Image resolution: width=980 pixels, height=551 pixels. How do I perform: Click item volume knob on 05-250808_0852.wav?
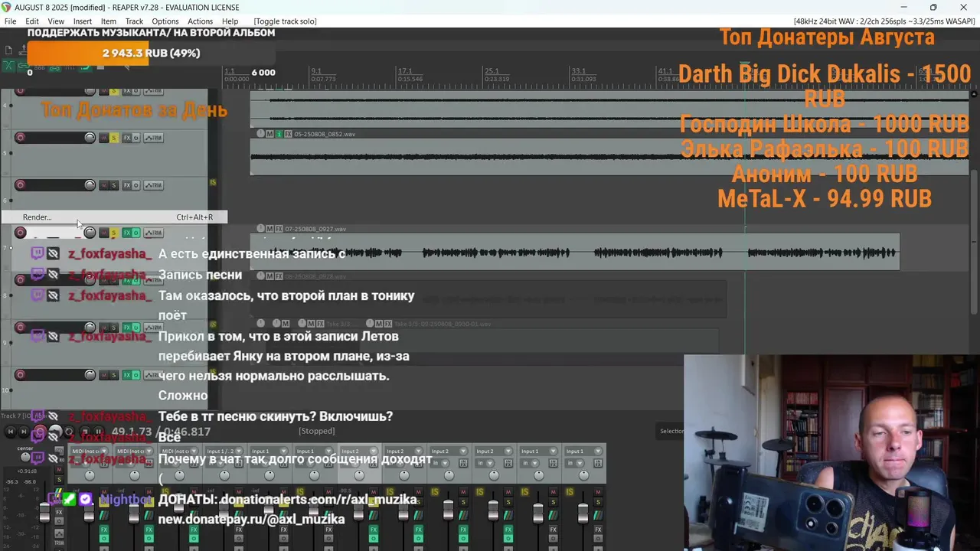[x=260, y=134]
